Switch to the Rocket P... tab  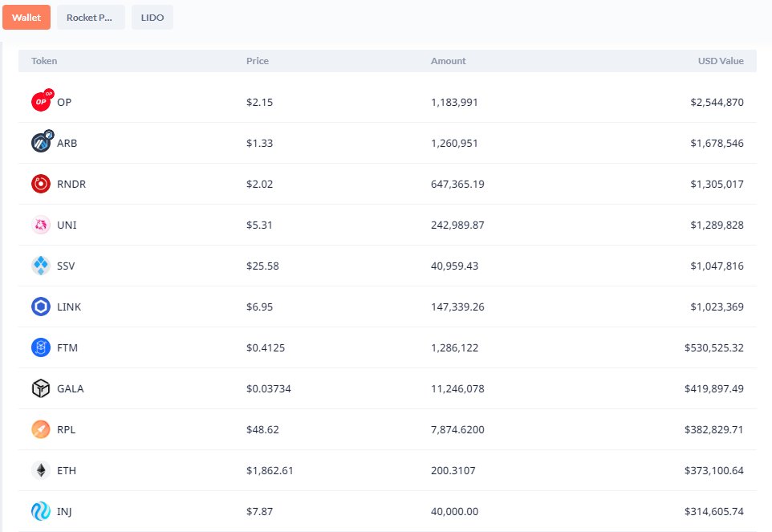(x=91, y=18)
